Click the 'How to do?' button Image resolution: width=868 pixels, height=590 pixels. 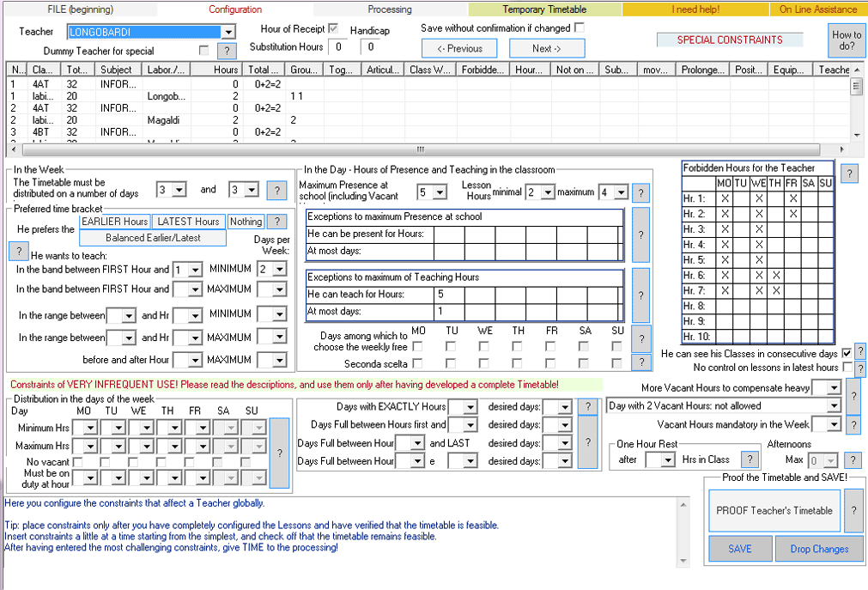point(847,40)
